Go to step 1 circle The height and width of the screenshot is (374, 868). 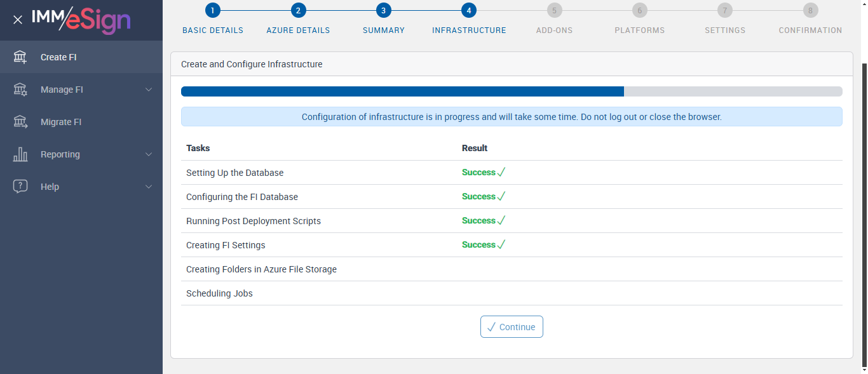[213, 10]
